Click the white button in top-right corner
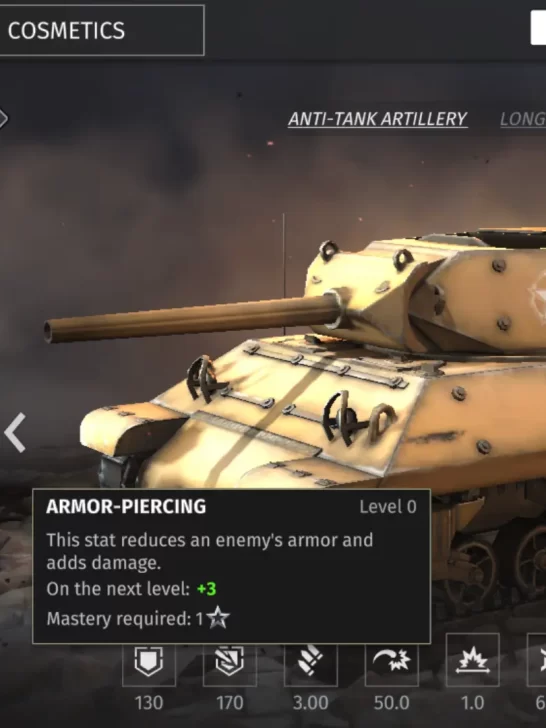 (539, 28)
